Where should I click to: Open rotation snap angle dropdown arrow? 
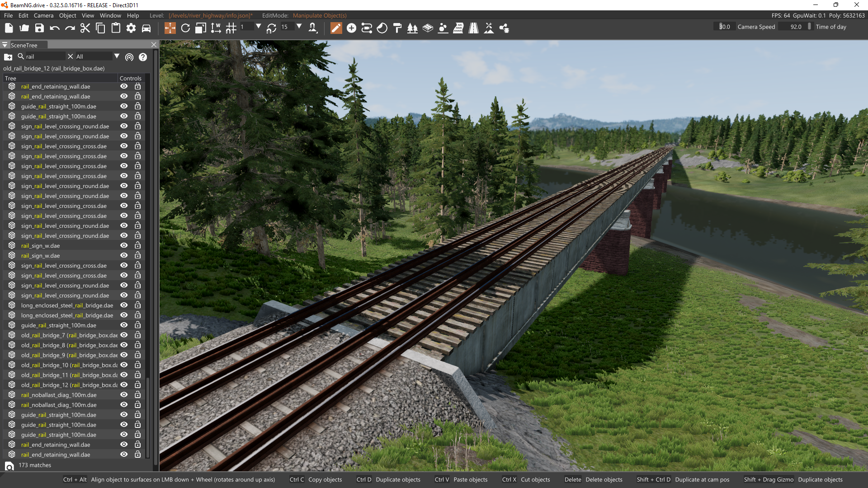(x=299, y=27)
